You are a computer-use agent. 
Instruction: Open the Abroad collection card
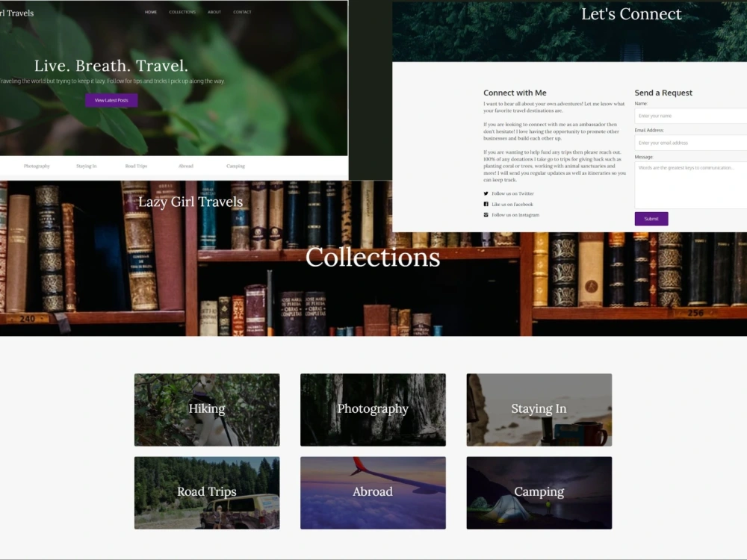373,493
